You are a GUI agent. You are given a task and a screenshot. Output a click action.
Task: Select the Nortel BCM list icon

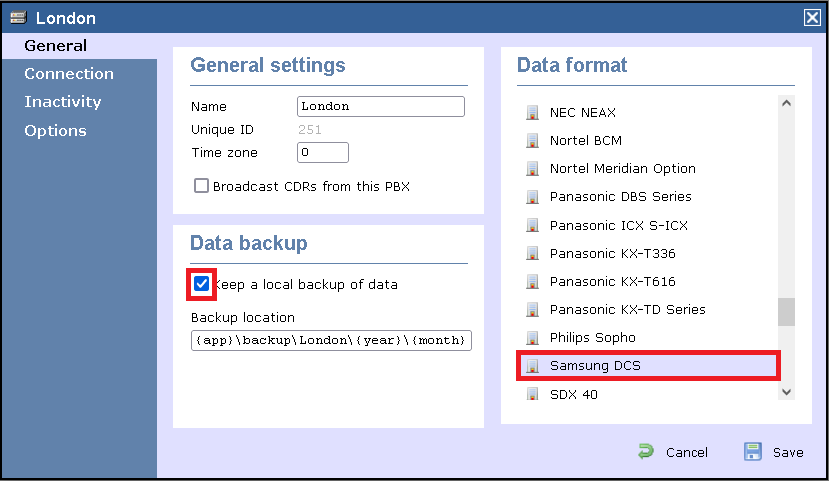pos(532,141)
